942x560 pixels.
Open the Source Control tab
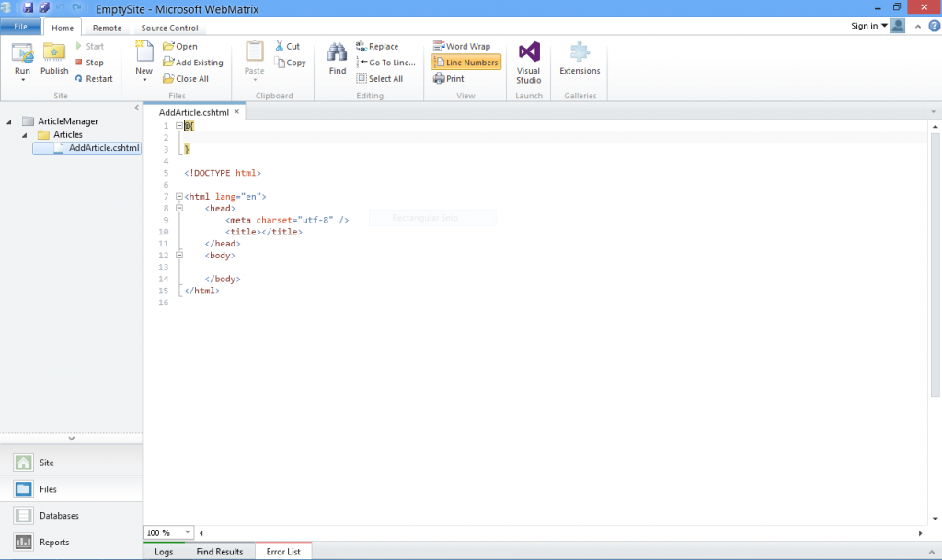(x=168, y=27)
